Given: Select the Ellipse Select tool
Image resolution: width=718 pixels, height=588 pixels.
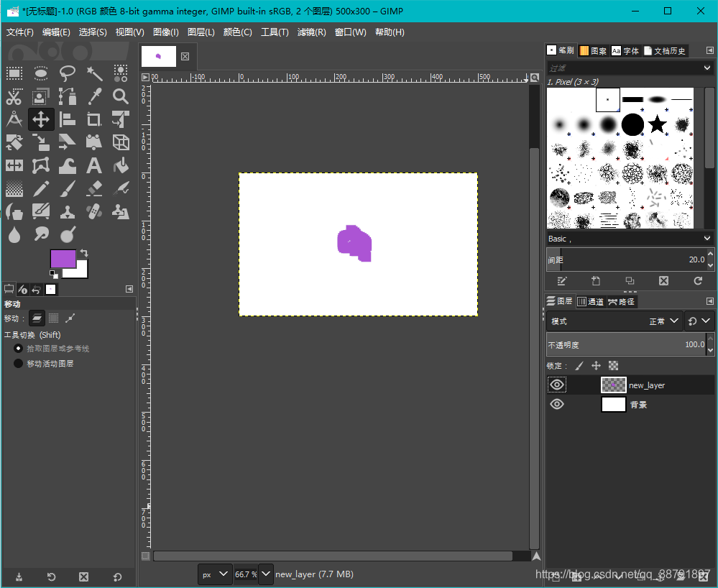Looking at the screenshot, I should click(x=41, y=73).
